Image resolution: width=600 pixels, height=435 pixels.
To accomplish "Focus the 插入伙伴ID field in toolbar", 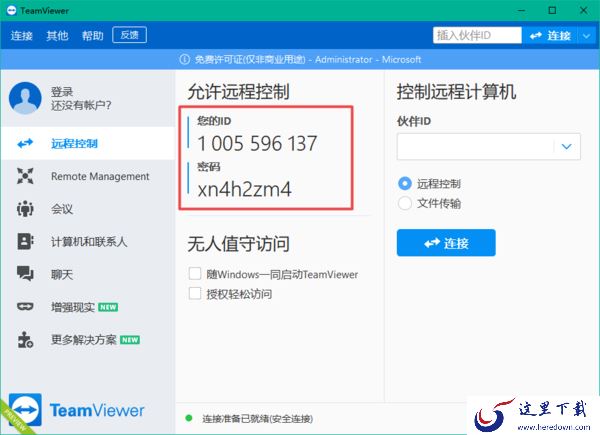I will coord(477,35).
